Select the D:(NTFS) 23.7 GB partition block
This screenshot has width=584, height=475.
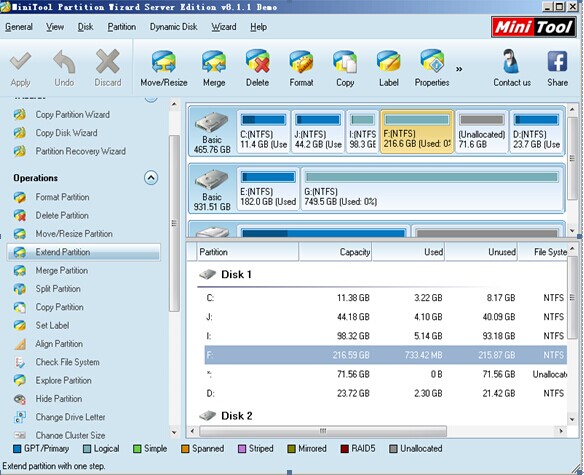click(537, 132)
